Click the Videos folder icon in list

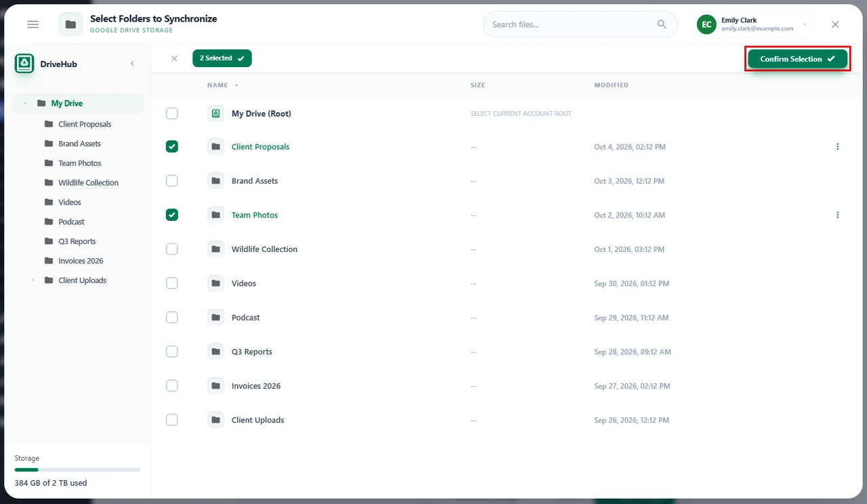coord(215,283)
